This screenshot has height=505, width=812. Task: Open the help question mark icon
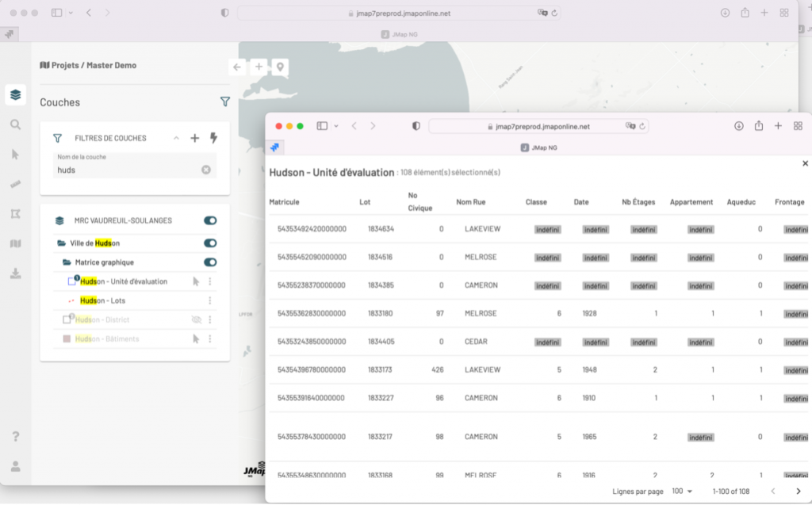tap(16, 437)
